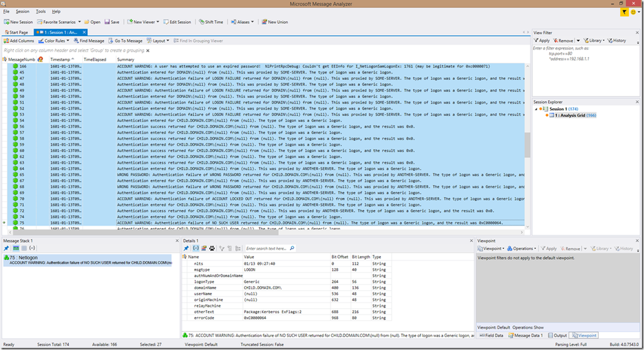Click the View Filter expression text box
This screenshot has width=644, height=350.
(586, 70)
